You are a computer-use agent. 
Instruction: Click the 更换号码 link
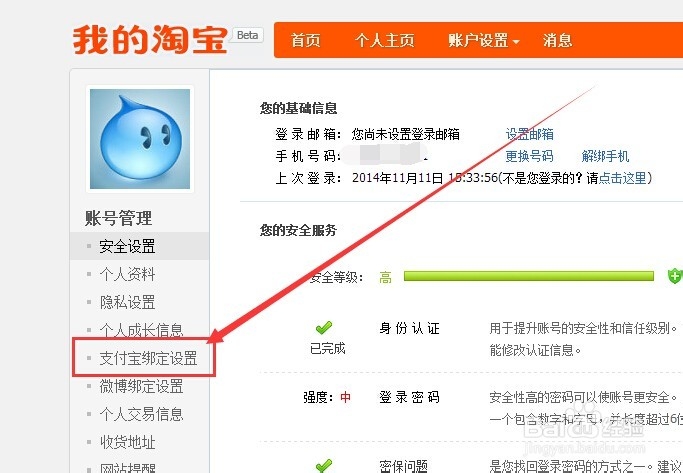click(529, 156)
